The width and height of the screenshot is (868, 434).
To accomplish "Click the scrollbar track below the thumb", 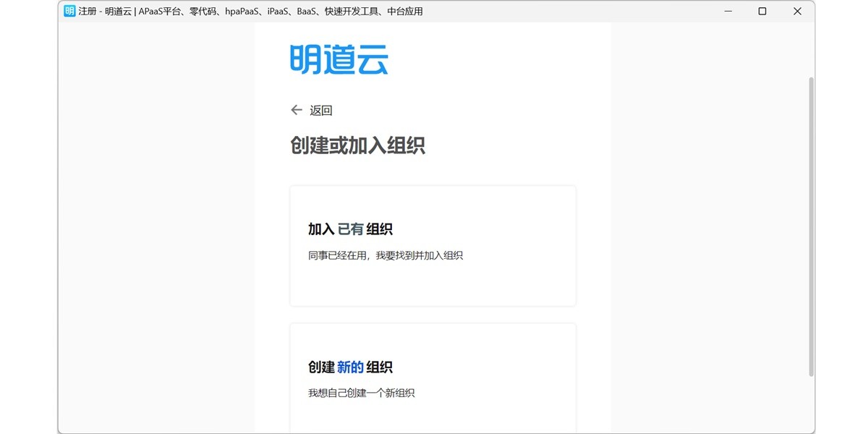I will (x=811, y=405).
